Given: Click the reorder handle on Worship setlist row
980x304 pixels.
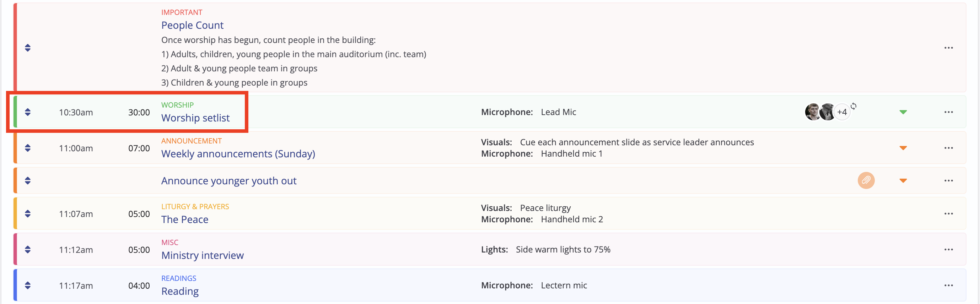Looking at the screenshot, I should click(27, 112).
